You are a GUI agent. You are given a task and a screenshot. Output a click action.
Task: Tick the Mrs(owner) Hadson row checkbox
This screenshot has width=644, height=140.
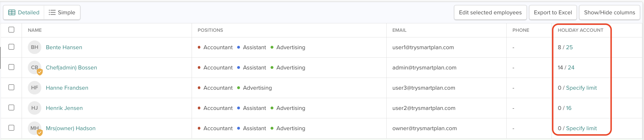pos(12,128)
